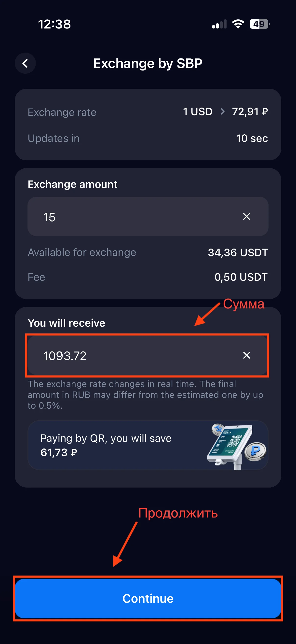Tap the Continue button
This screenshot has height=644, width=296.
(x=148, y=598)
